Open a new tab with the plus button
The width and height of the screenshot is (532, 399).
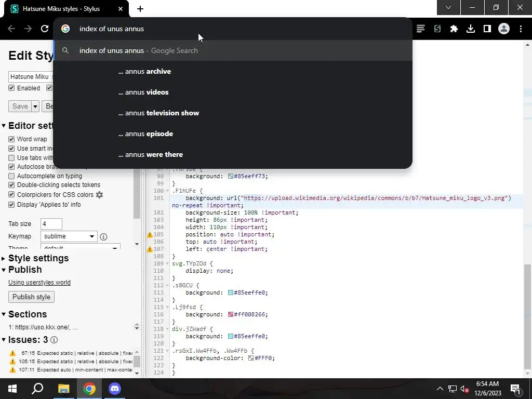(x=140, y=9)
